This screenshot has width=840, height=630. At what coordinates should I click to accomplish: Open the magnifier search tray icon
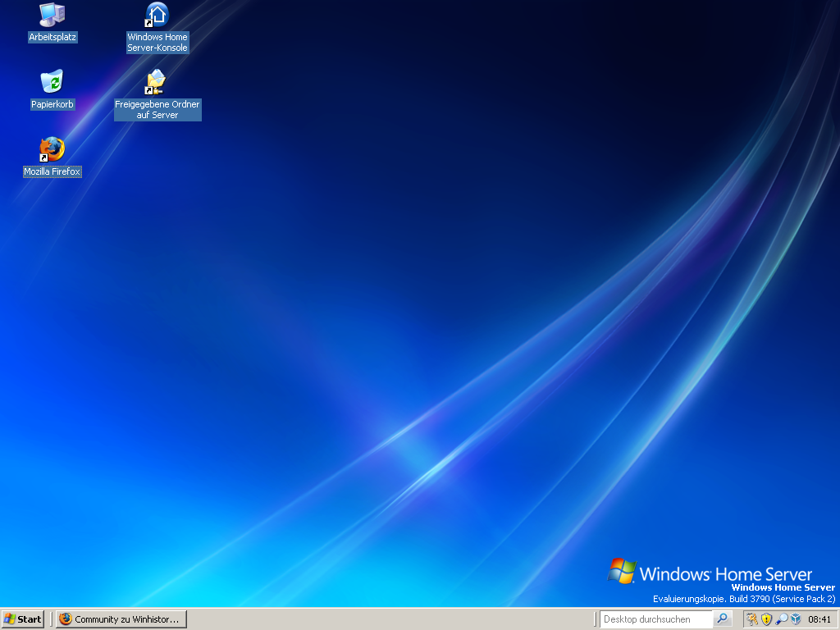tap(781, 619)
